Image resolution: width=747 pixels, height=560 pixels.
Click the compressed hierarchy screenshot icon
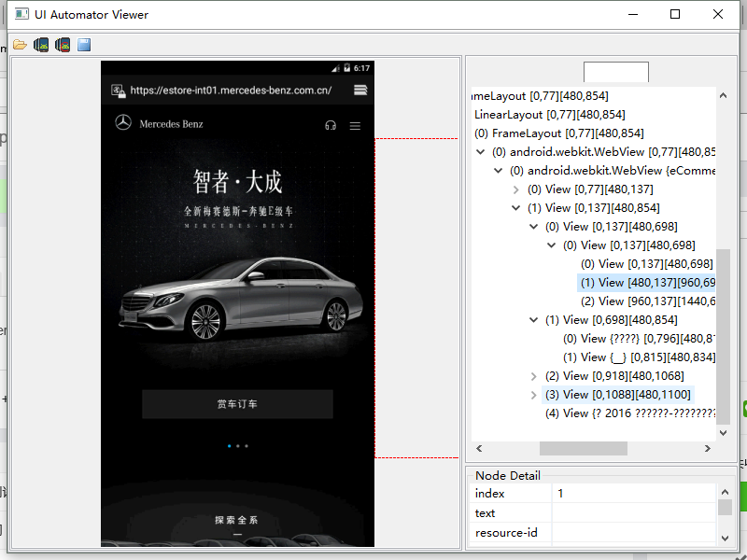pyautogui.click(x=63, y=45)
